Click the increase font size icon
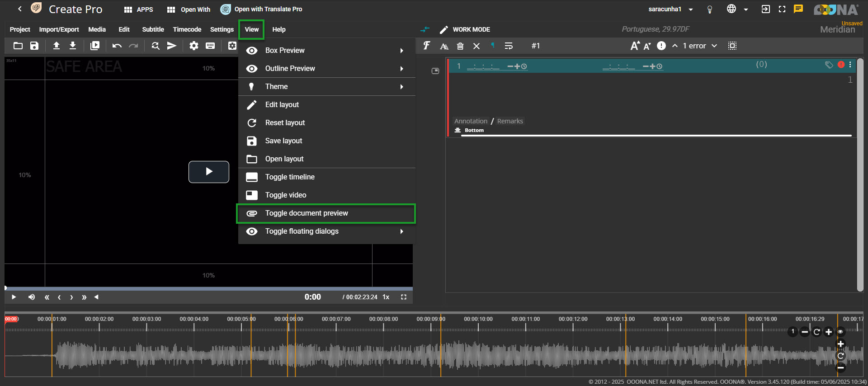The height and width of the screenshot is (386, 868). 635,46
